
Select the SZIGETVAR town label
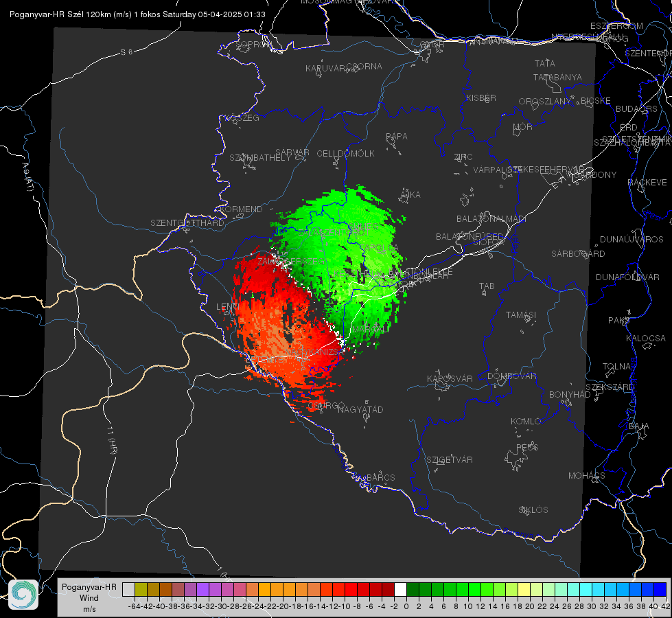coord(450,460)
